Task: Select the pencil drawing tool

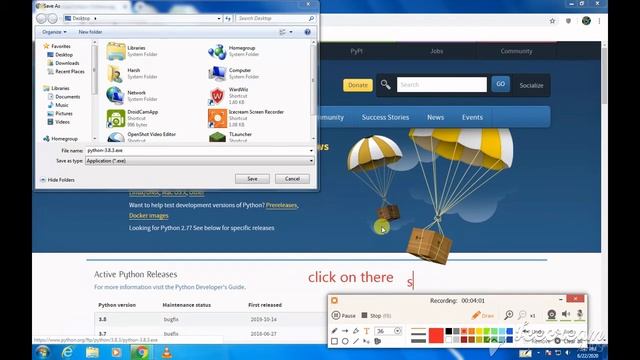Action: [x=334, y=331]
